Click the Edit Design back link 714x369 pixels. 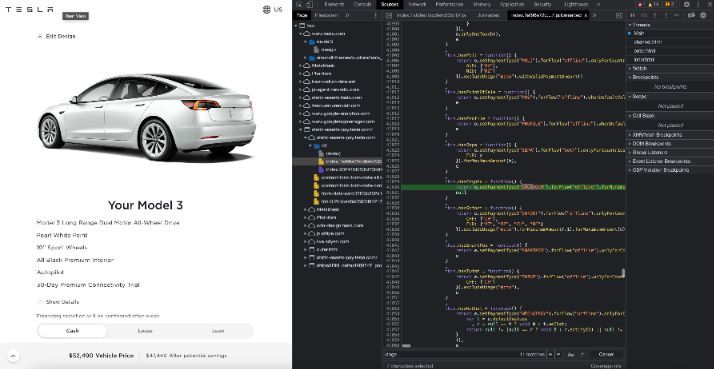[x=56, y=36]
